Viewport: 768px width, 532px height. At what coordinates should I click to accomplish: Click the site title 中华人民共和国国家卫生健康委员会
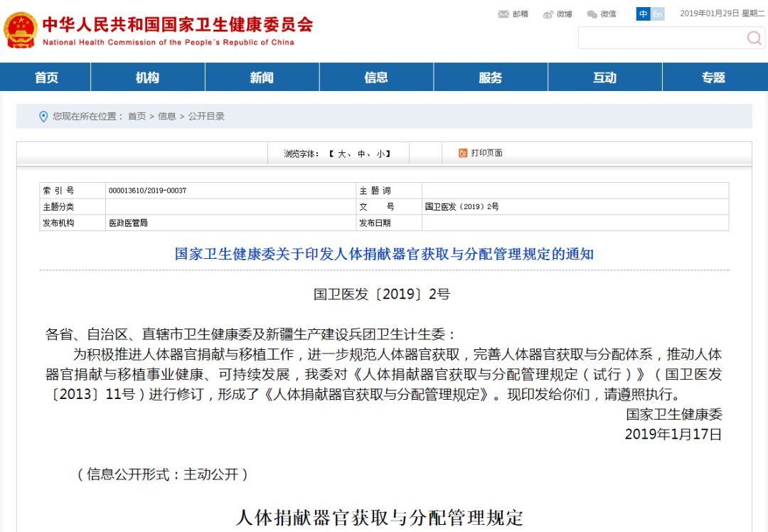coord(178,24)
